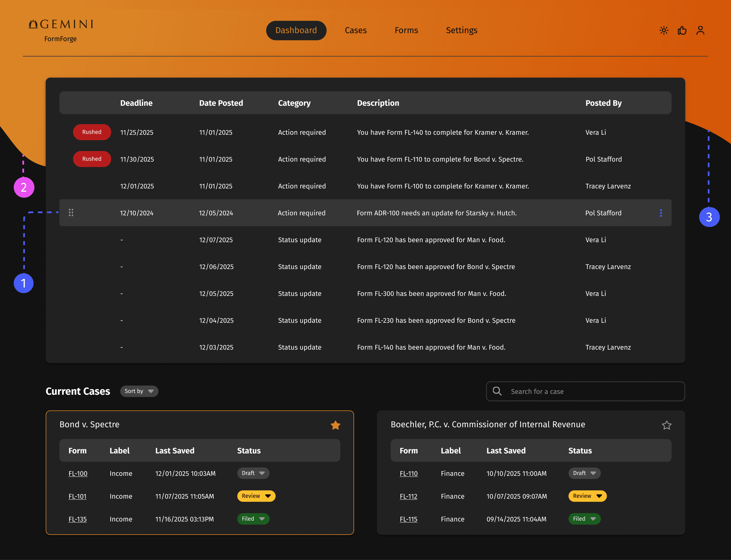The width and height of the screenshot is (731, 560).
Task: Open form link FL-135
Action: click(77, 519)
